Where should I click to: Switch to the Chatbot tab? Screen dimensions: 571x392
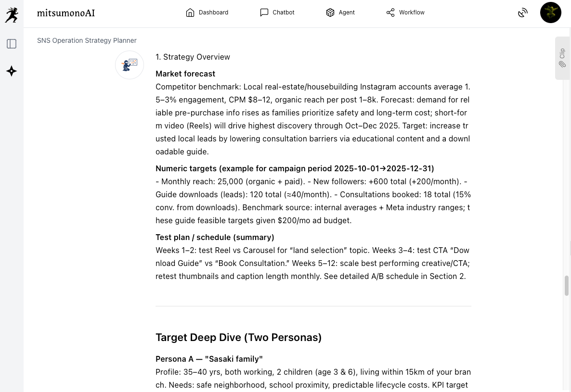pyautogui.click(x=283, y=13)
